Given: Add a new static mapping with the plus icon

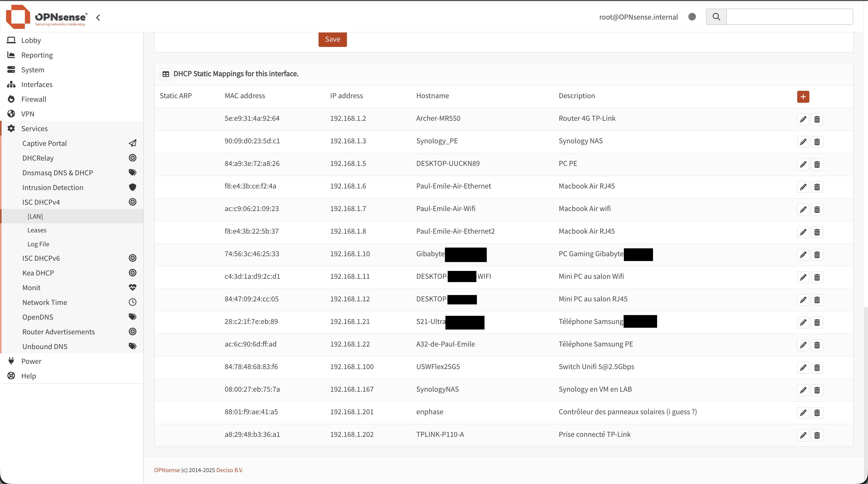Looking at the screenshot, I should pos(803,97).
